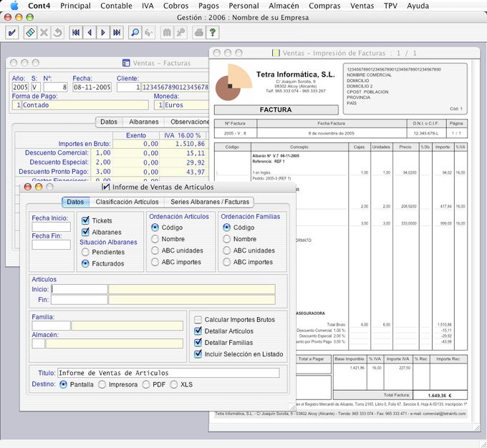Go to previous record arrow icon
This screenshot has height=448, width=487.
pos(90,32)
